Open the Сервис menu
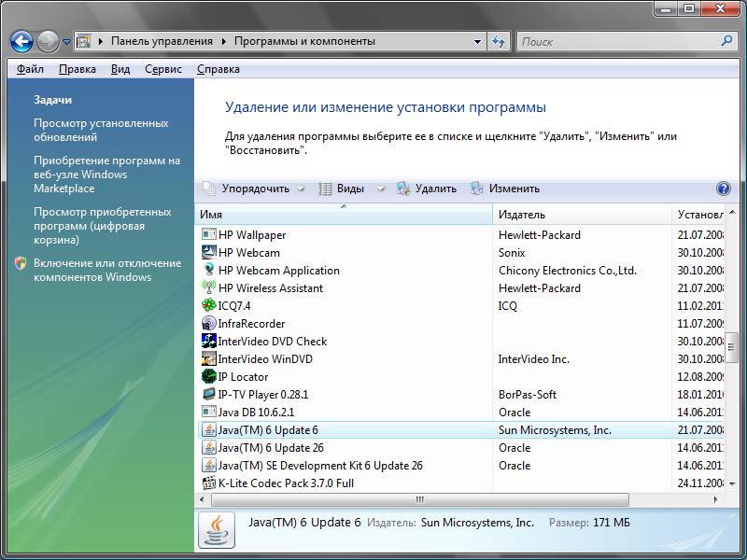This screenshot has width=747, height=560. point(163,69)
